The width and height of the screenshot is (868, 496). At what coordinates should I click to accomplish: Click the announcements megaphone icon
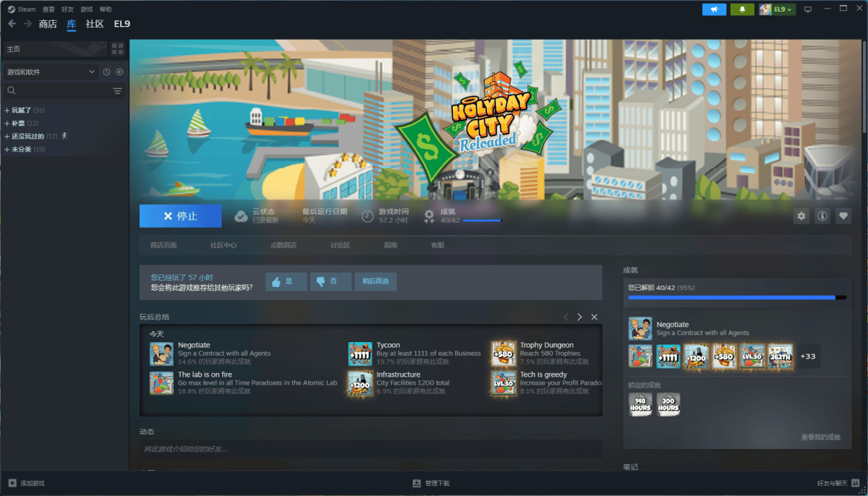click(714, 9)
